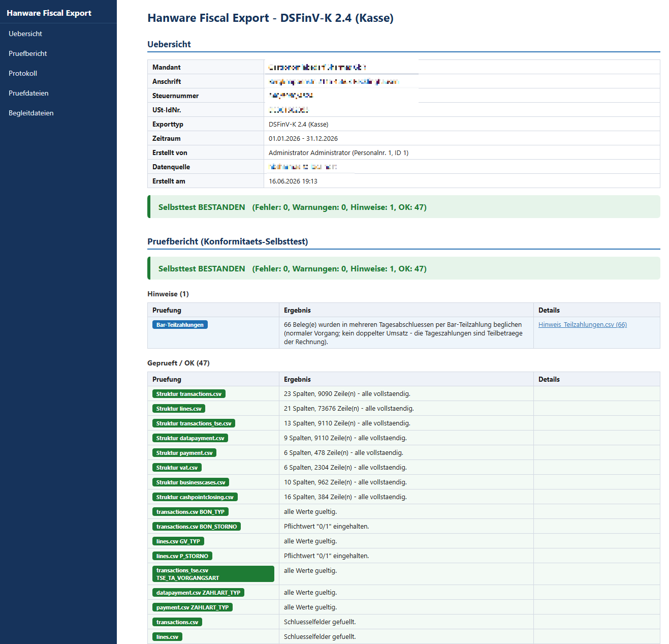The height and width of the screenshot is (644, 669).
Task: Click the Struktur lines.csv badge
Action: (179, 409)
